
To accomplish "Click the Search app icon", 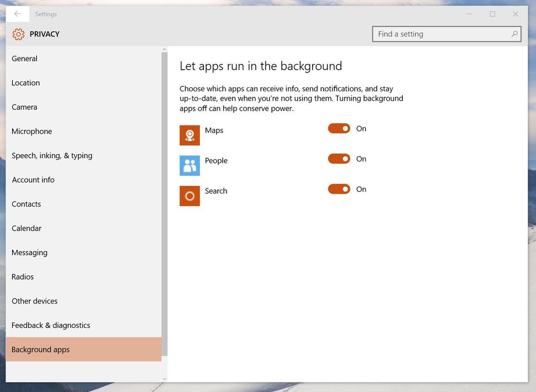I will pyautogui.click(x=190, y=196).
